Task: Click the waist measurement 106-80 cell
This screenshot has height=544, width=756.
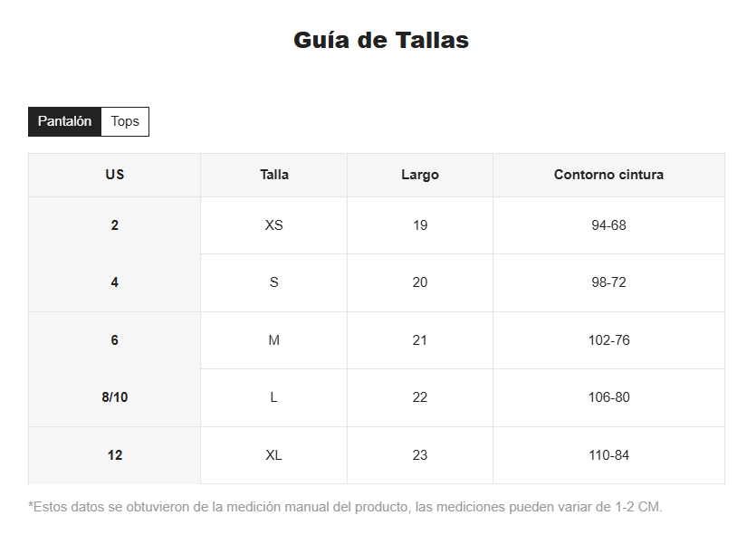Action: [608, 397]
